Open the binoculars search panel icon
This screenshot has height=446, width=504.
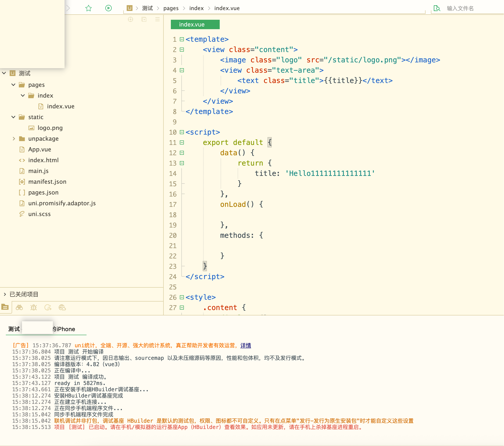[x=19, y=307]
